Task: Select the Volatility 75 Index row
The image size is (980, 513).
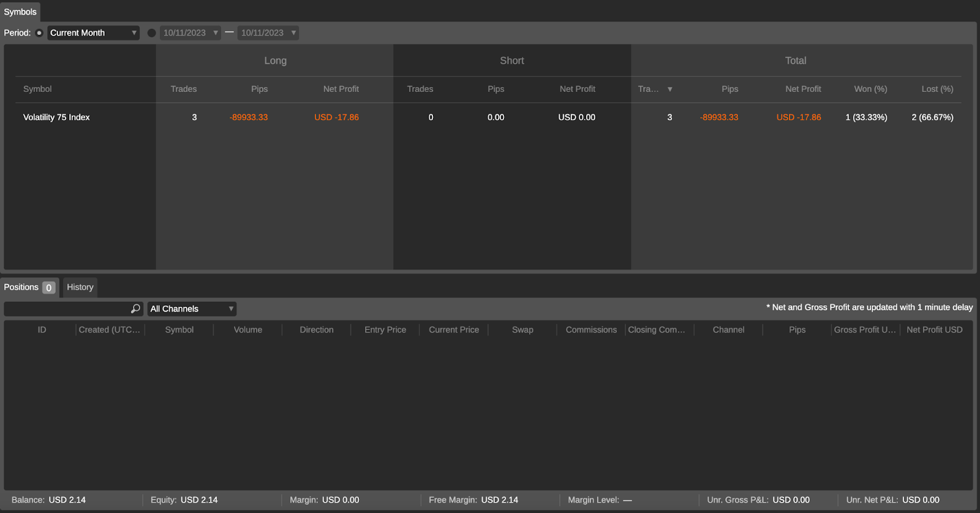Action: click(56, 118)
